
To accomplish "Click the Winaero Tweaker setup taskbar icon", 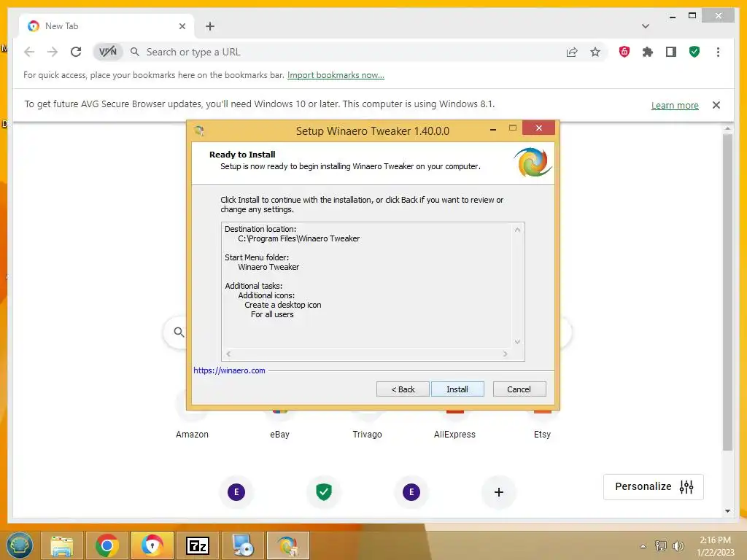I will [x=287, y=545].
